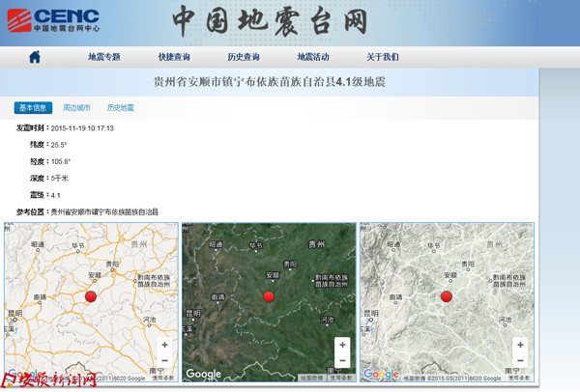The width and height of the screenshot is (580, 392).
Task: Zoom in on the road map
Action: coord(164,345)
